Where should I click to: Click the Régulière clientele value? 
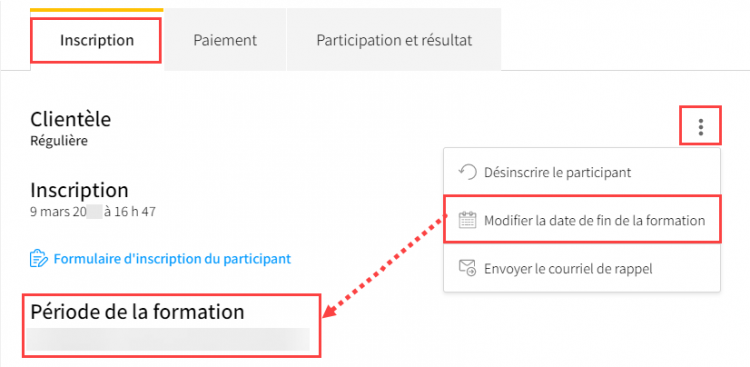pyautogui.click(x=59, y=141)
